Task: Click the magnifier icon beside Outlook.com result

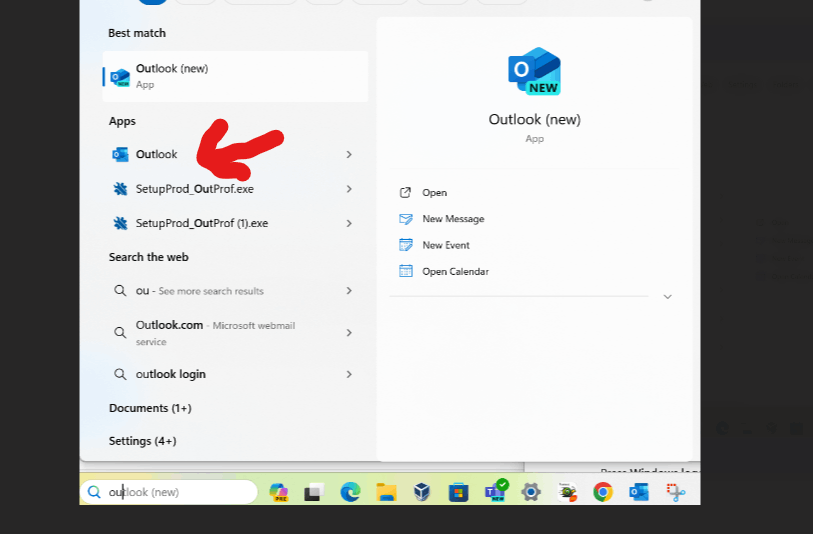Action: [x=120, y=332]
